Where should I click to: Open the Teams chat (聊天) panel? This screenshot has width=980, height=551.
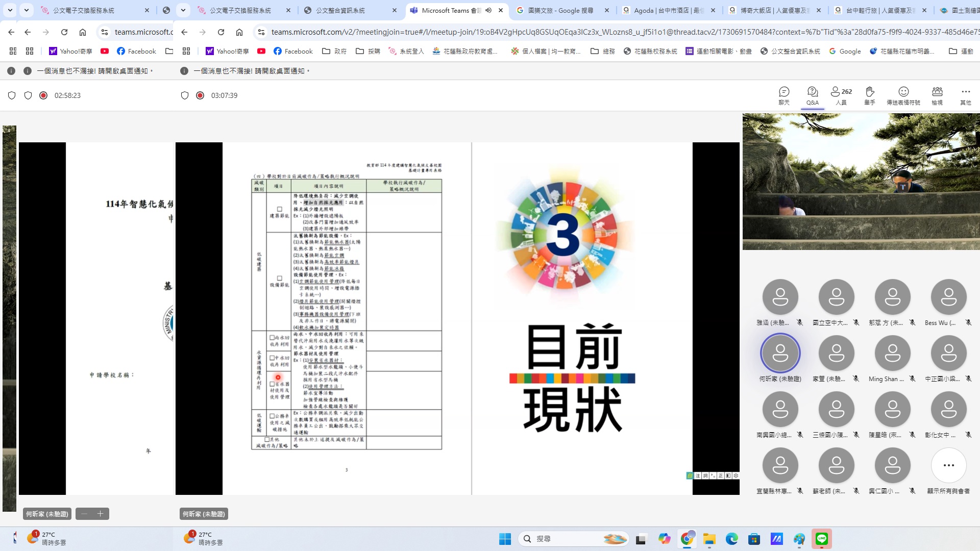[x=784, y=95]
